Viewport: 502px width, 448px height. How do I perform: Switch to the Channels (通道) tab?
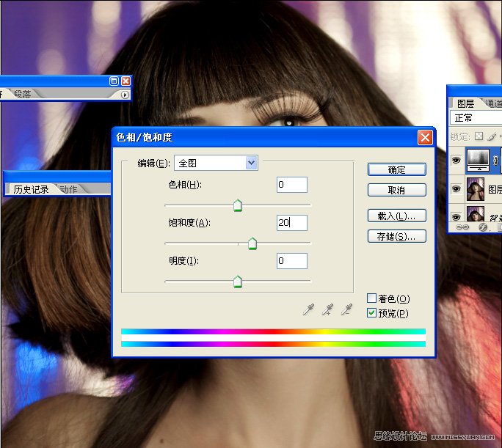(x=493, y=103)
